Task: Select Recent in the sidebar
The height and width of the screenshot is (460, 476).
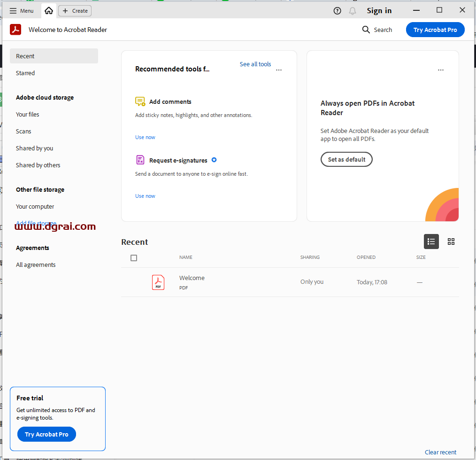Action: point(54,56)
